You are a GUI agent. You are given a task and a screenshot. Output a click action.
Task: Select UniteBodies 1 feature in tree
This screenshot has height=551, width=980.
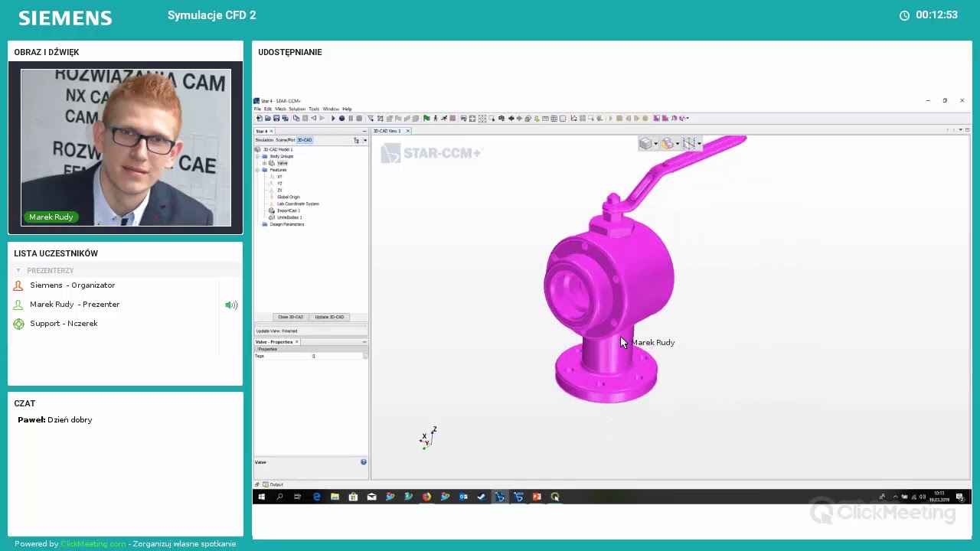289,217
